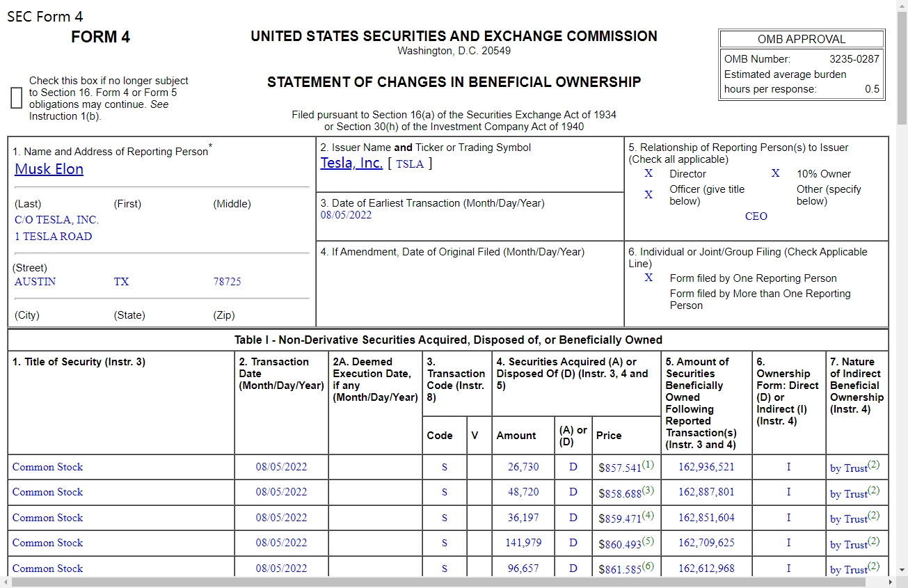
Task: Click the horizontal scrollbar left arrow
Action: pyautogui.click(x=6, y=582)
